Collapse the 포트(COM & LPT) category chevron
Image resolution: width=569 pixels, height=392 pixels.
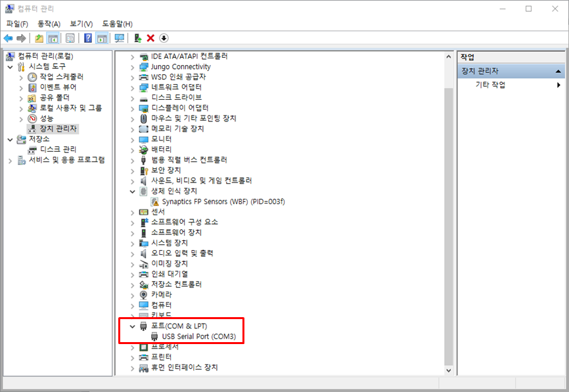[x=133, y=326]
